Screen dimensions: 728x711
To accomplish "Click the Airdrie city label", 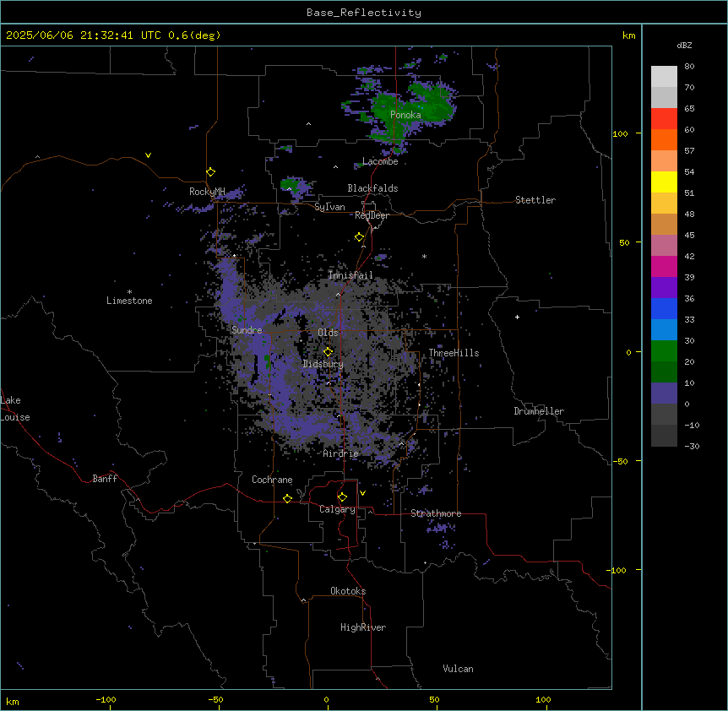I will [340, 453].
